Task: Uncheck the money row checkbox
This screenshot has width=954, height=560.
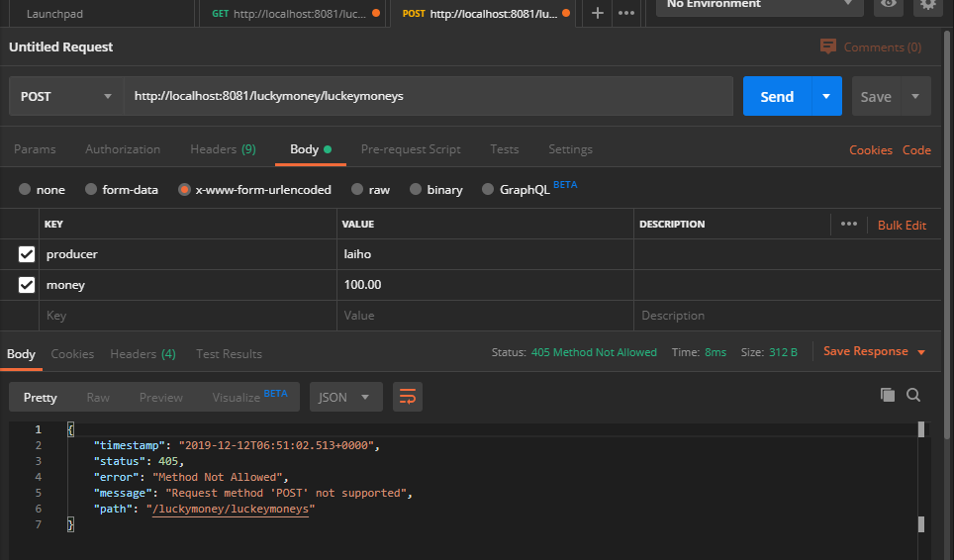Action: tap(26, 285)
